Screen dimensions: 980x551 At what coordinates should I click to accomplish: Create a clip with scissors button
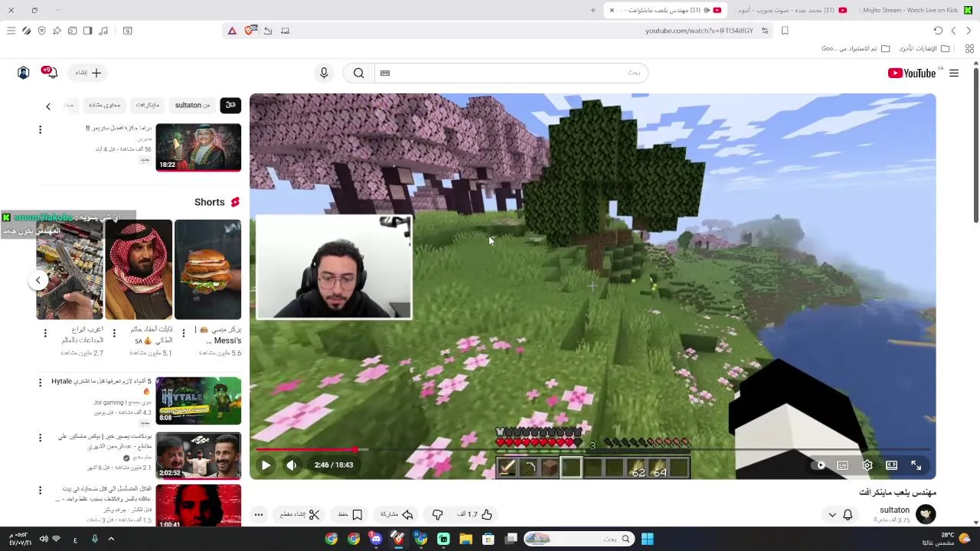coord(299,514)
